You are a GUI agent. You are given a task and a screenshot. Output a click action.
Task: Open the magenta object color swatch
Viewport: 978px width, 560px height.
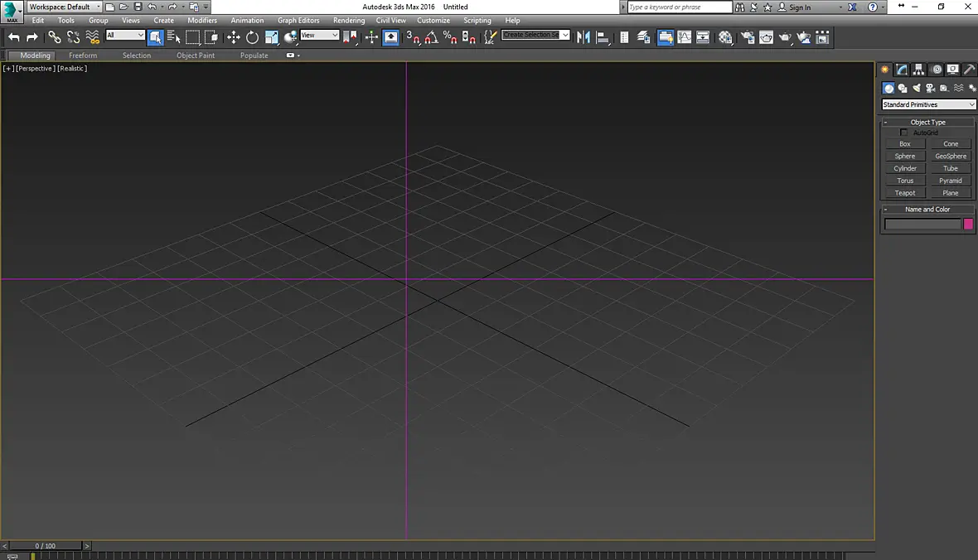(968, 224)
